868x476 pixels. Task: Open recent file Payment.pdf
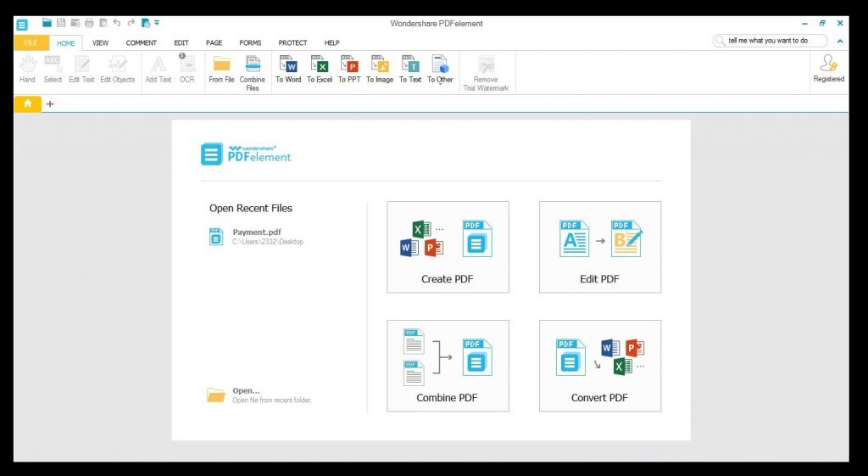pyautogui.click(x=267, y=237)
